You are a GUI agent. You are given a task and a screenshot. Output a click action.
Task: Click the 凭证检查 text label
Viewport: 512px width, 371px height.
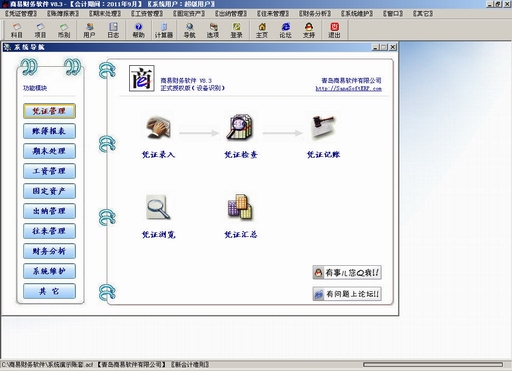(241, 155)
